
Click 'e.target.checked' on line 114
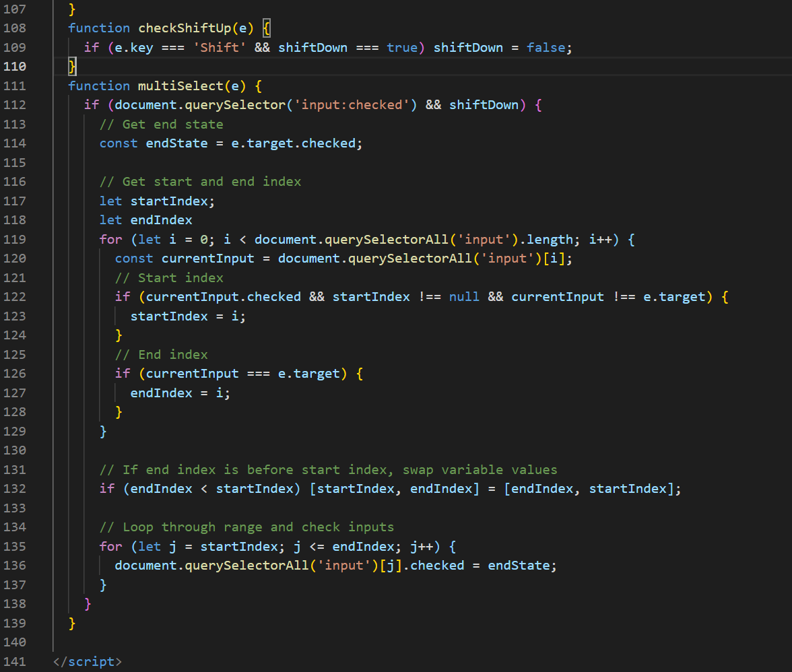coord(294,143)
